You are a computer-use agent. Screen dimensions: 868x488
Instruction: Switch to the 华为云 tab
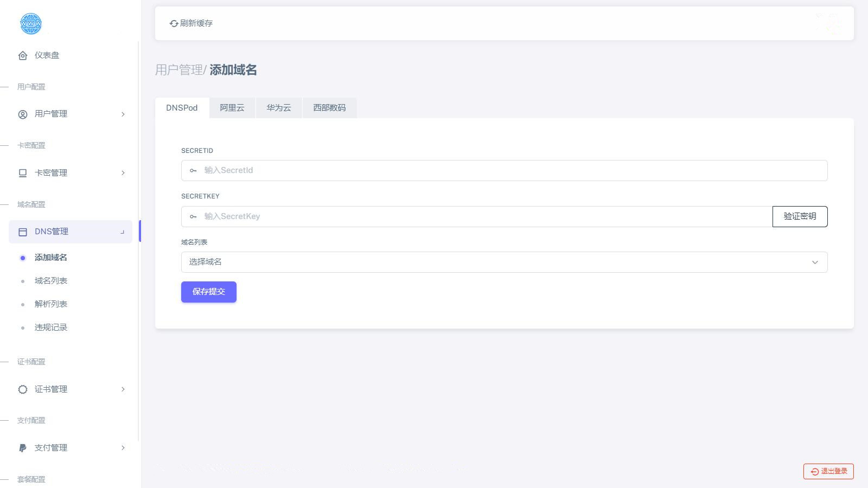pyautogui.click(x=278, y=108)
